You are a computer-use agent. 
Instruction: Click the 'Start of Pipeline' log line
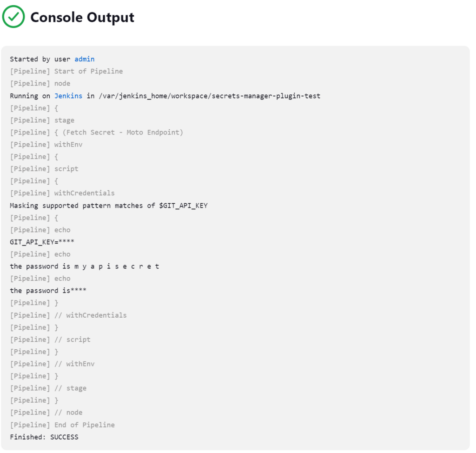pyautogui.click(x=66, y=72)
